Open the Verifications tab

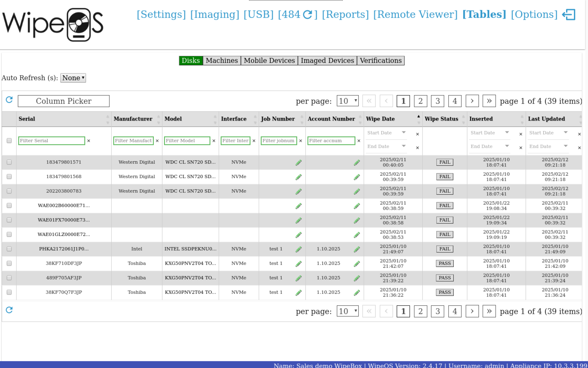(381, 61)
